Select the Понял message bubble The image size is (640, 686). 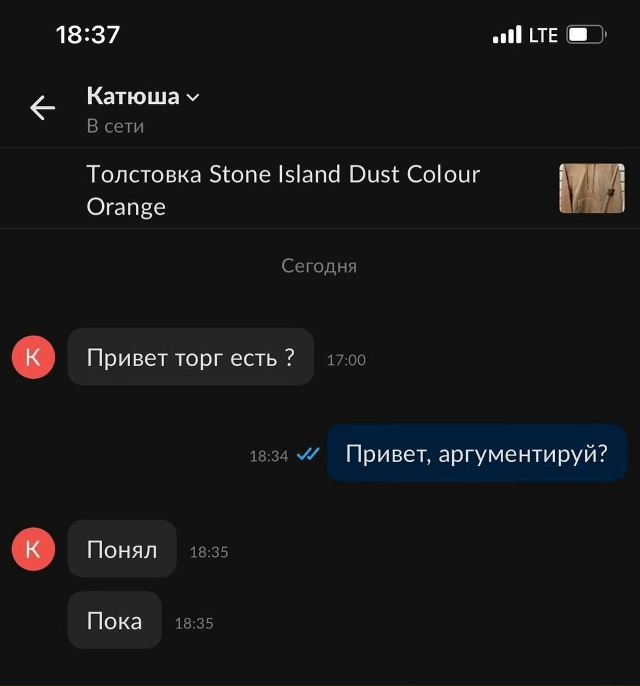coord(122,549)
